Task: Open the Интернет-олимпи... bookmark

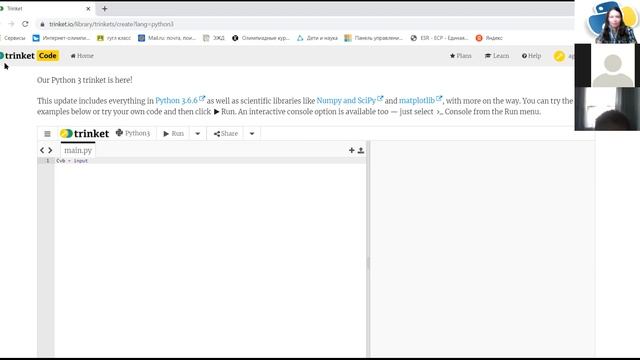Action: pos(61,38)
